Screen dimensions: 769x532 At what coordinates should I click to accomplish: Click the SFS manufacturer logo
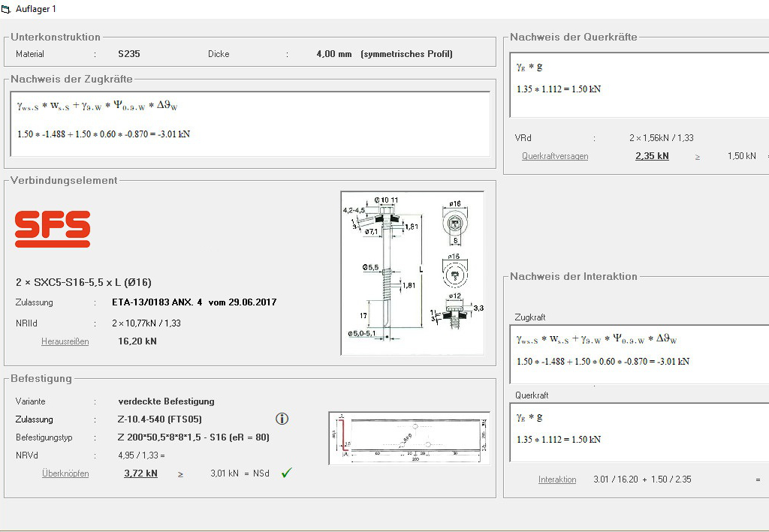click(x=53, y=229)
